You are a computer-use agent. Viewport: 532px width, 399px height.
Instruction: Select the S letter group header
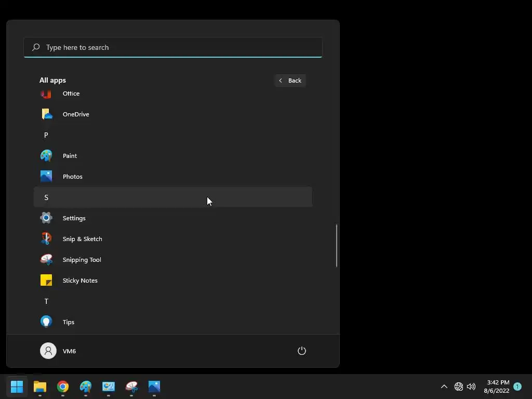(172, 197)
